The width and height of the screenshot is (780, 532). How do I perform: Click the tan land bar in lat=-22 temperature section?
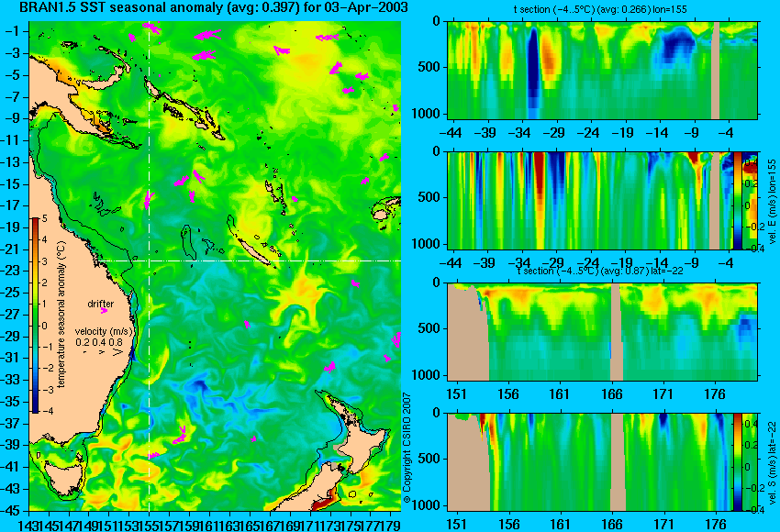(x=617, y=332)
